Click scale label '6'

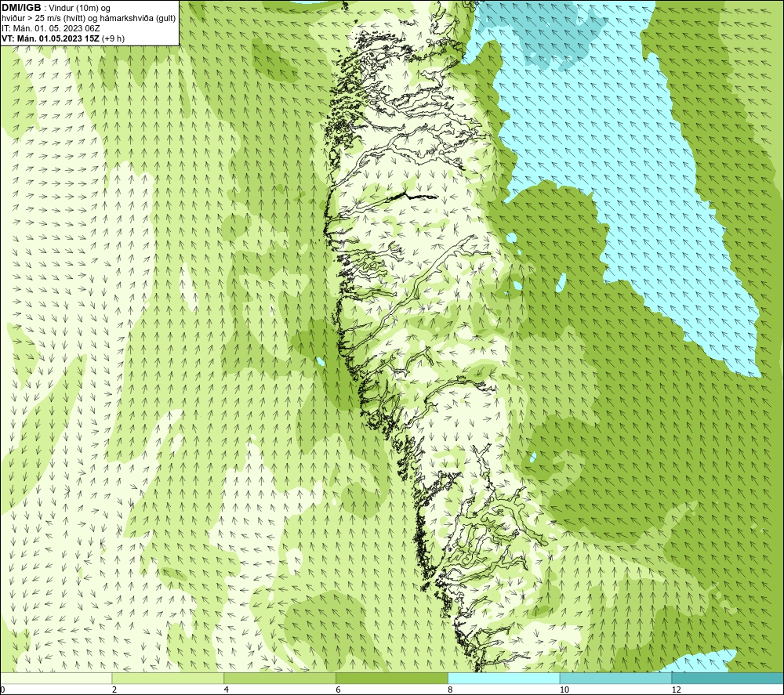(339, 690)
